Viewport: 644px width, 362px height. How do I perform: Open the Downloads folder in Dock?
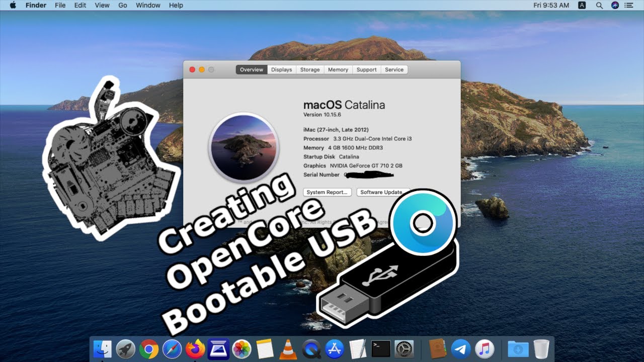(x=518, y=348)
